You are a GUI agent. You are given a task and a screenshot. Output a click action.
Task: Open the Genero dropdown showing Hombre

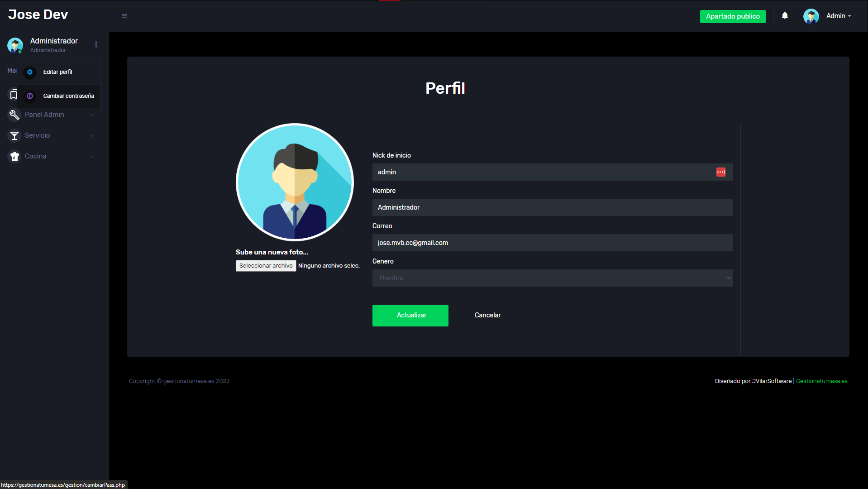(x=552, y=278)
